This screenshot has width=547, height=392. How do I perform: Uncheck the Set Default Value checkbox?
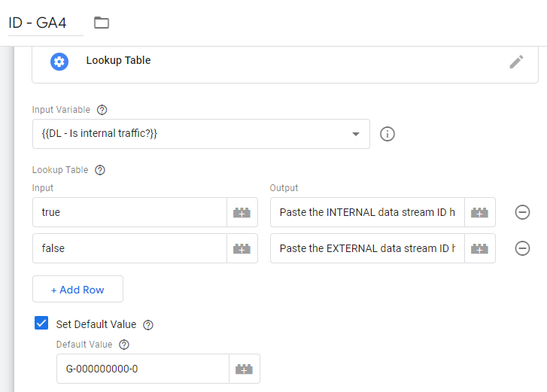[x=42, y=324]
